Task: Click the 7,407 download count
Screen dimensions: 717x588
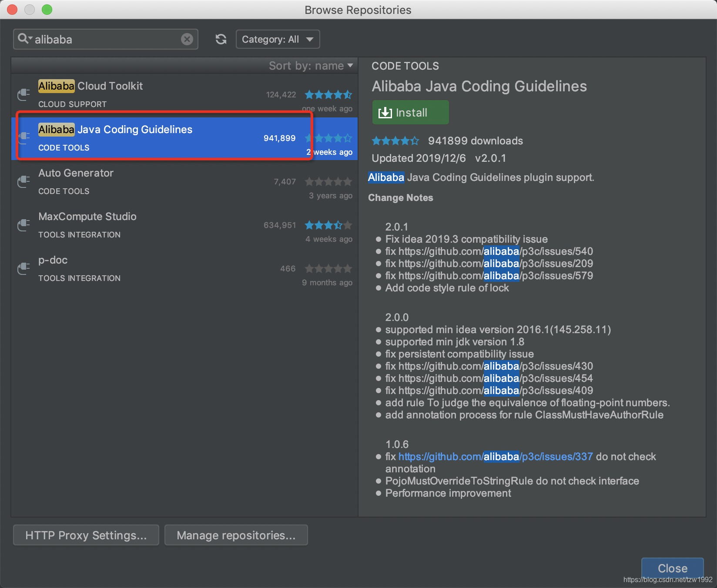Action: (x=285, y=182)
